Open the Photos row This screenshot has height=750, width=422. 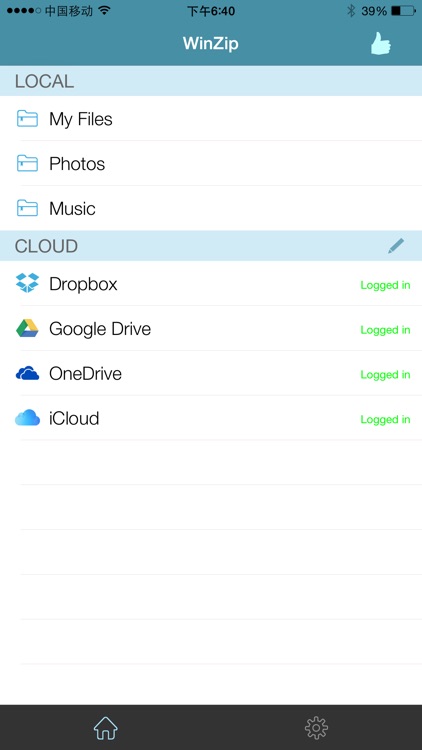click(x=211, y=164)
